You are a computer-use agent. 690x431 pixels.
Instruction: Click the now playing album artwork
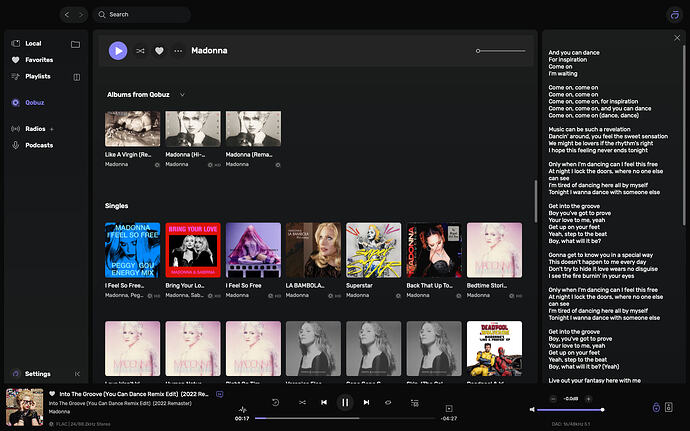(25, 407)
